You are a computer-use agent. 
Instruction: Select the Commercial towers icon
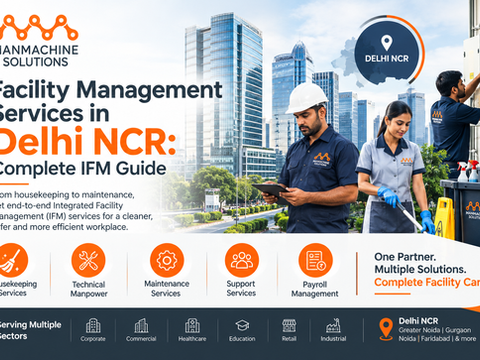coord(141,325)
